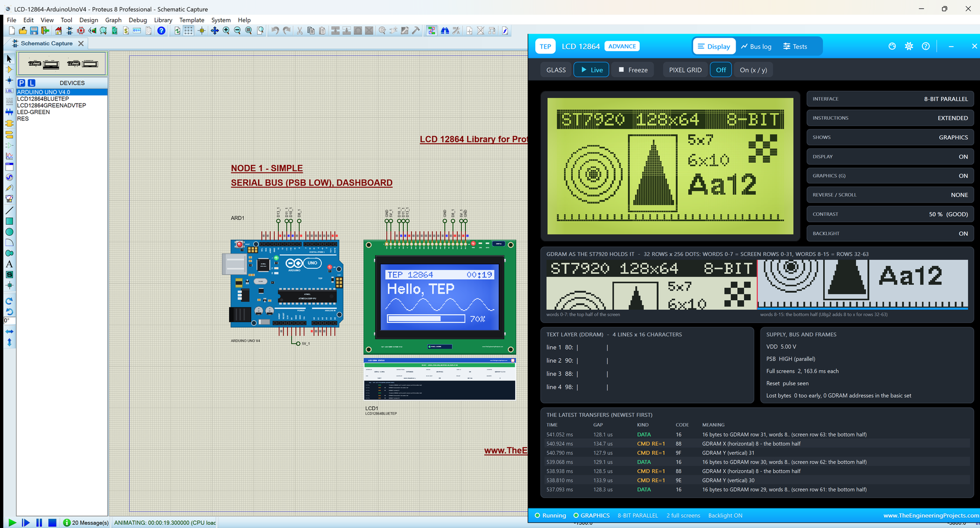Stop the running simulation

click(52, 523)
